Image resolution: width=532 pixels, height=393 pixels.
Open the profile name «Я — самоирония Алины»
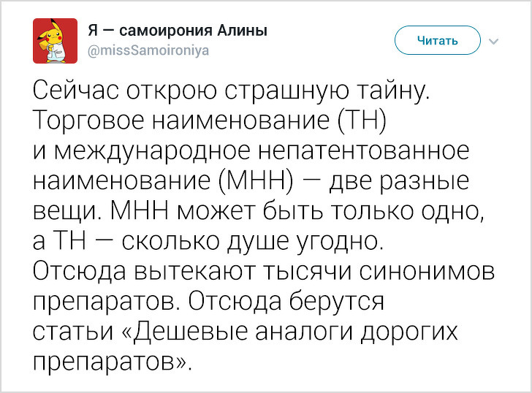[177, 31]
